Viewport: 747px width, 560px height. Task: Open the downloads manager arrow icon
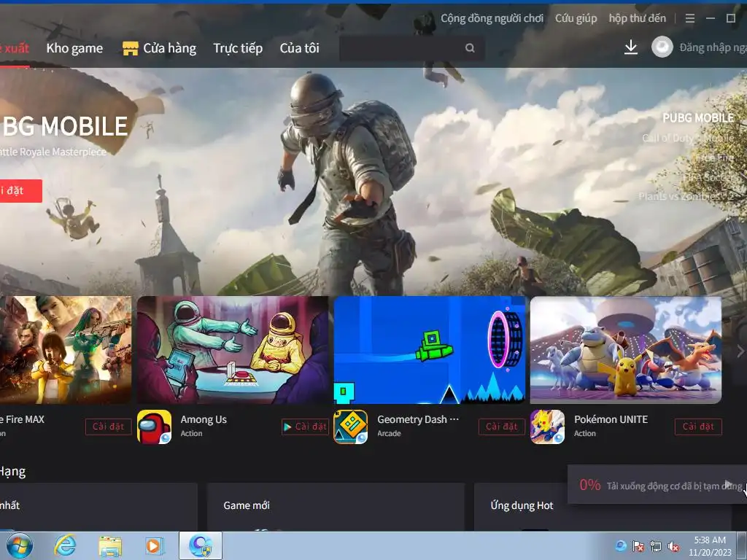pyautogui.click(x=631, y=47)
